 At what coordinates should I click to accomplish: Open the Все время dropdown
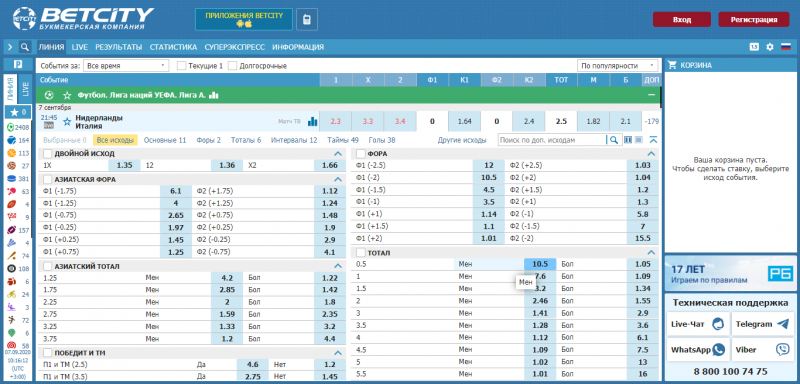tap(126, 66)
